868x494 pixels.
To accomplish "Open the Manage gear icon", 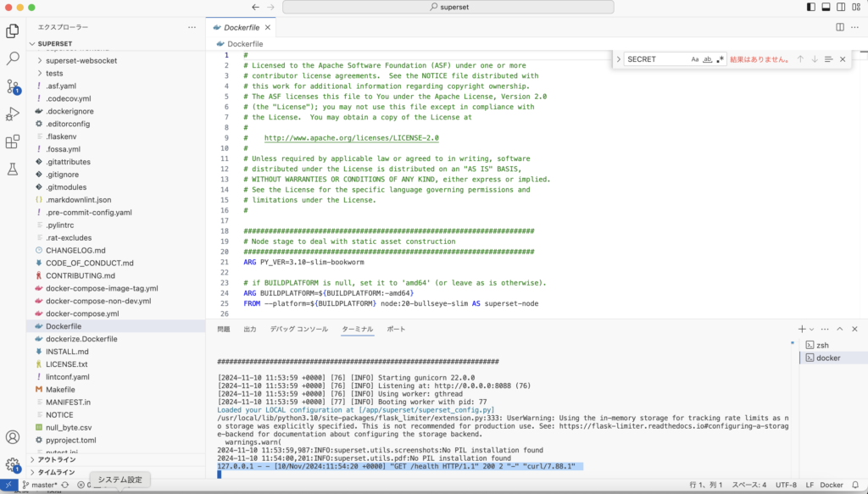I will (12, 464).
